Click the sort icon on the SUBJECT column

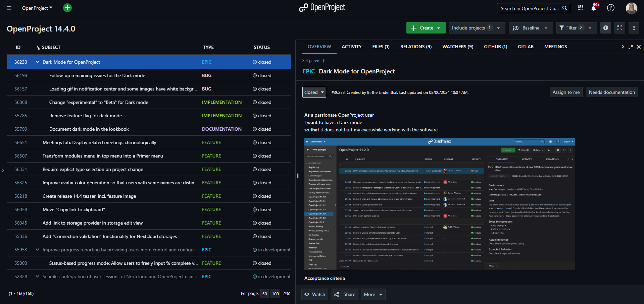(38, 47)
